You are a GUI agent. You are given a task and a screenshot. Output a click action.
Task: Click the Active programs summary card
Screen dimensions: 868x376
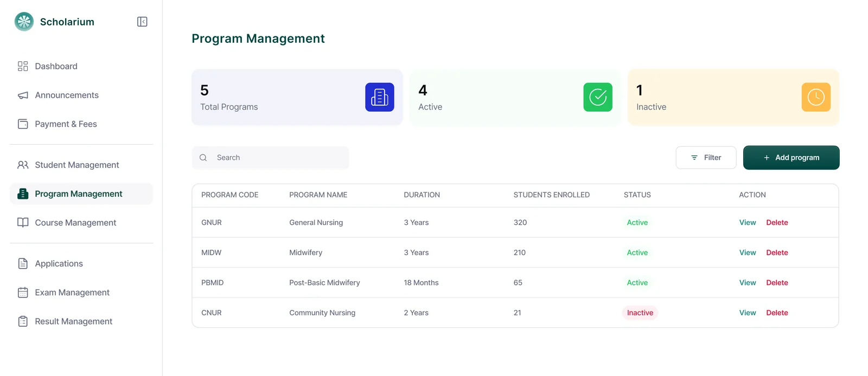coord(515,97)
